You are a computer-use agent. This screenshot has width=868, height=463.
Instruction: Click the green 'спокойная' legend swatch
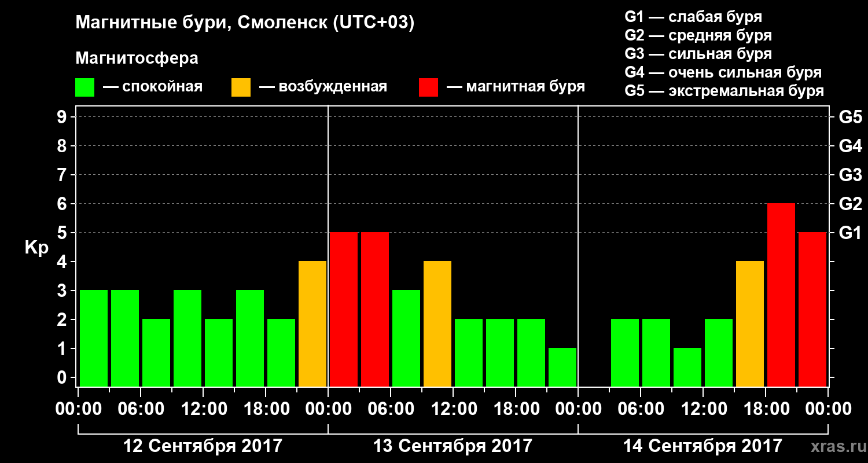click(x=84, y=87)
